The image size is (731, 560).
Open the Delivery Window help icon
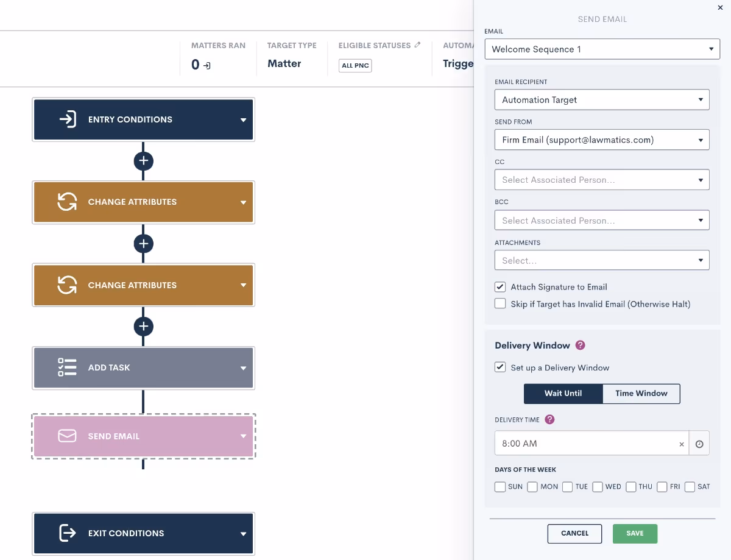tap(581, 346)
